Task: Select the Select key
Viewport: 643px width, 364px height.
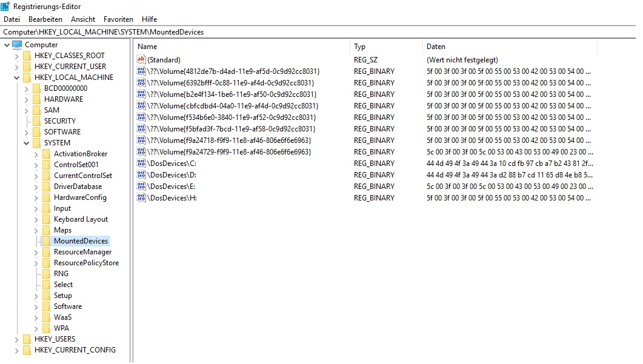Action: click(63, 285)
